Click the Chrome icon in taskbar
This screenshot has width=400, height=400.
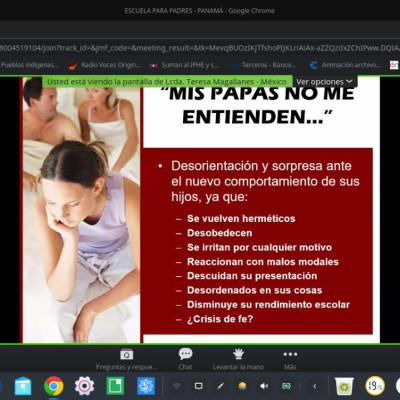(x=54, y=386)
